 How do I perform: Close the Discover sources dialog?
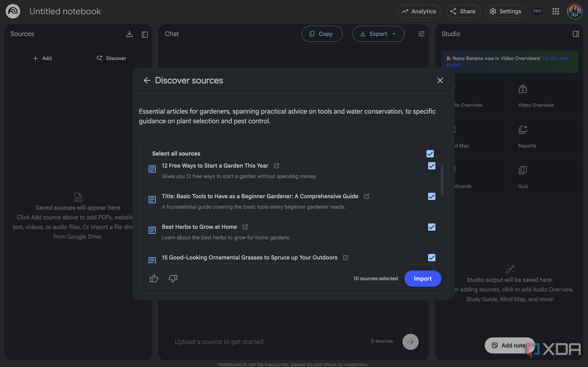(440, 80)
